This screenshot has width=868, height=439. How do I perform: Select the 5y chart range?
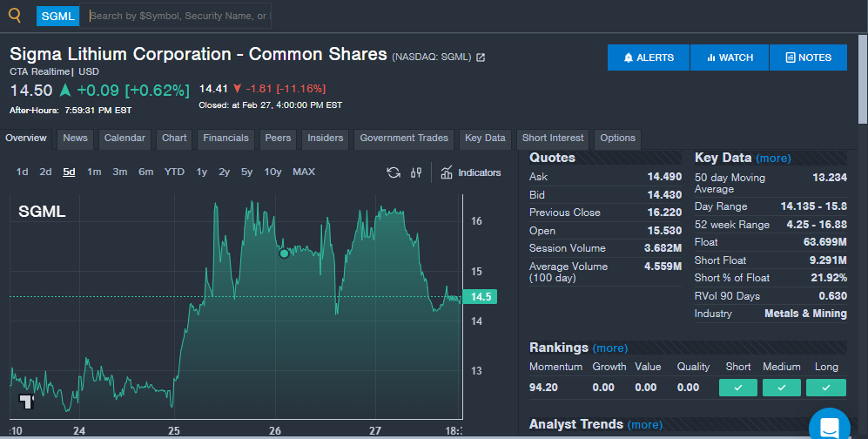[246, 172]
